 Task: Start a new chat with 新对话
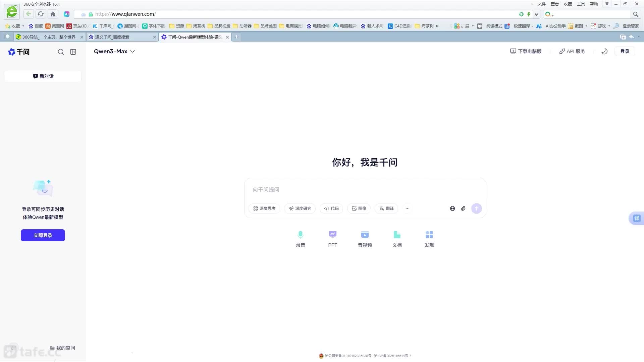click(x=43, y=76)
